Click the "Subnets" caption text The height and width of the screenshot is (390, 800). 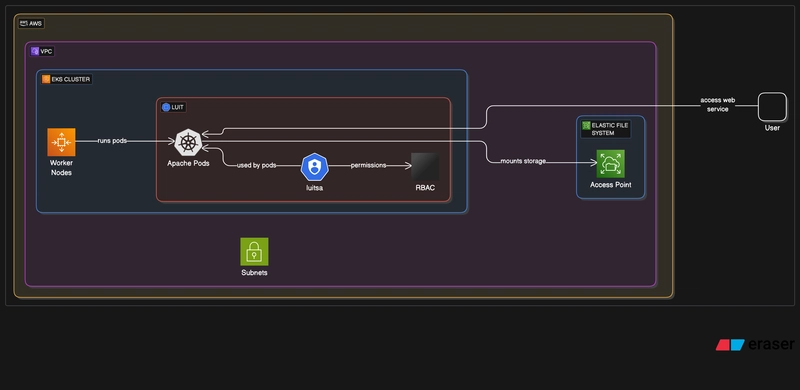point(254,273)
